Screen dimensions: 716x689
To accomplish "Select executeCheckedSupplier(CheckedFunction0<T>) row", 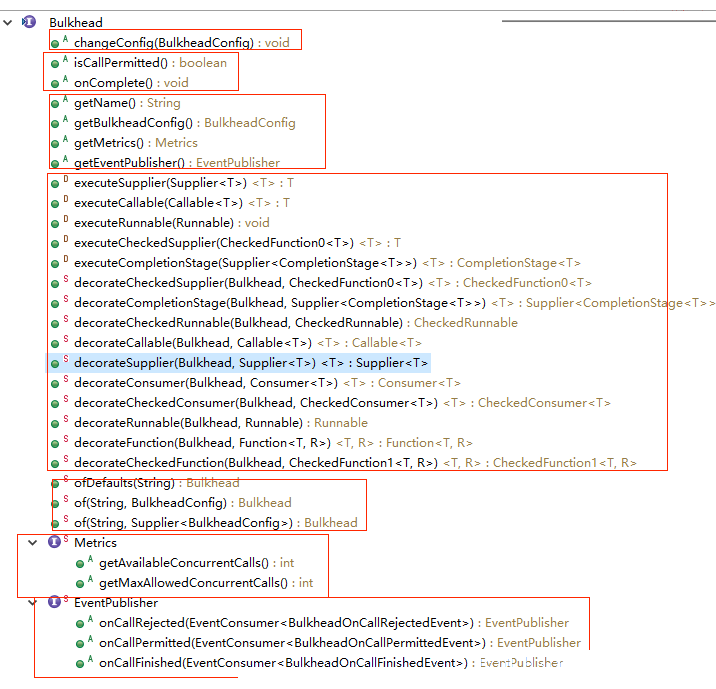I will pyautogui.click(x=237, y=243).
